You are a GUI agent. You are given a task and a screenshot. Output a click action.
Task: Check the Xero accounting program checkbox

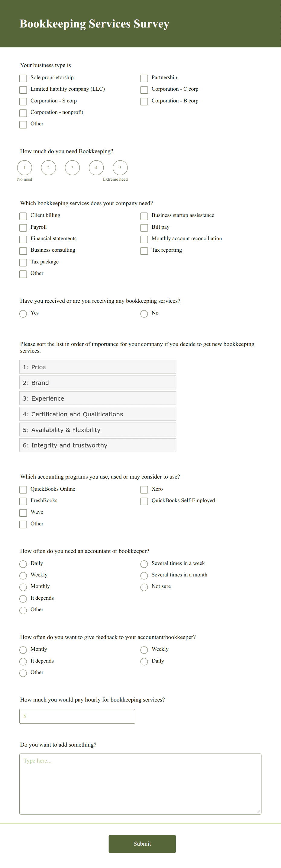point(144,489)
